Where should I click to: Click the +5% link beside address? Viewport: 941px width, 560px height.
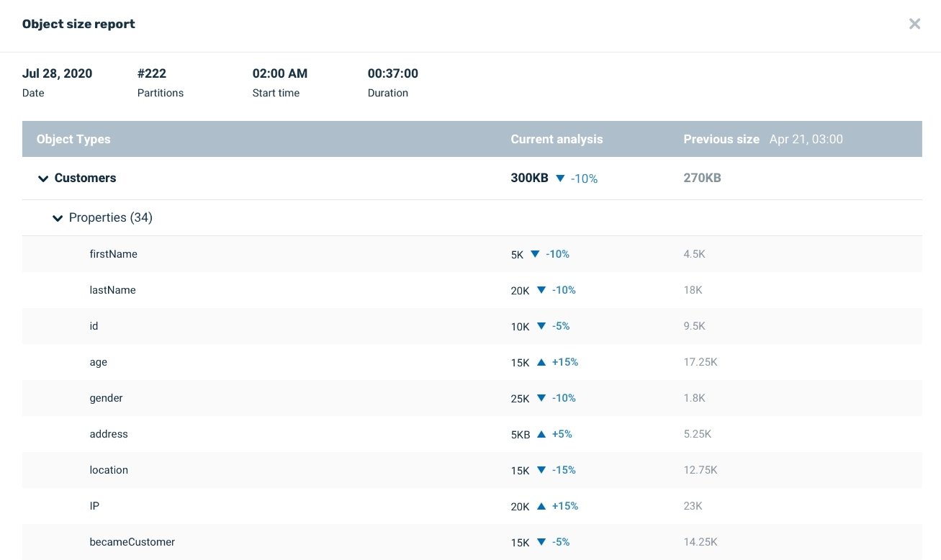click(x=562, y=433)
